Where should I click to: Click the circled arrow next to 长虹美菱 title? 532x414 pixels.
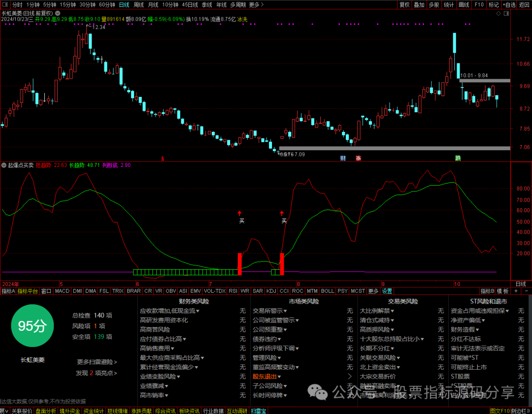[58, 13]
